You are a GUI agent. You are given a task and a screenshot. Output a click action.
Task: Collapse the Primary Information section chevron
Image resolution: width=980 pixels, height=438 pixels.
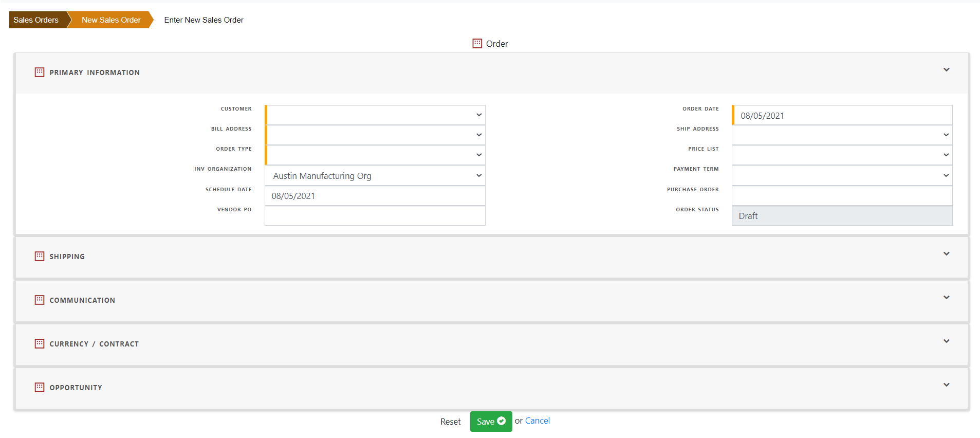coord(946,69)
